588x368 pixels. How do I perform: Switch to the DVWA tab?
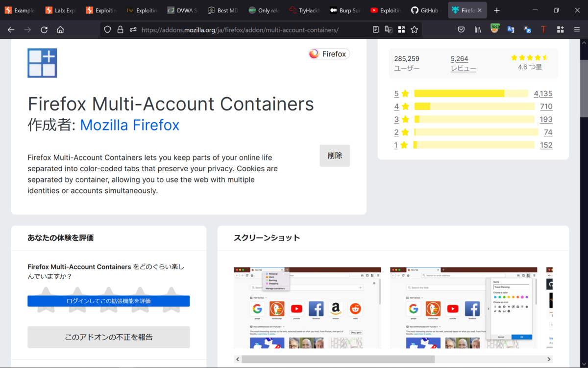point(183,10)
